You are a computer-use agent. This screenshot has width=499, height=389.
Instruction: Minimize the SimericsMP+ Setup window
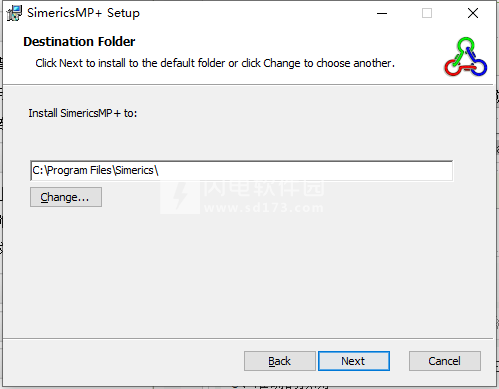point(382,13)
